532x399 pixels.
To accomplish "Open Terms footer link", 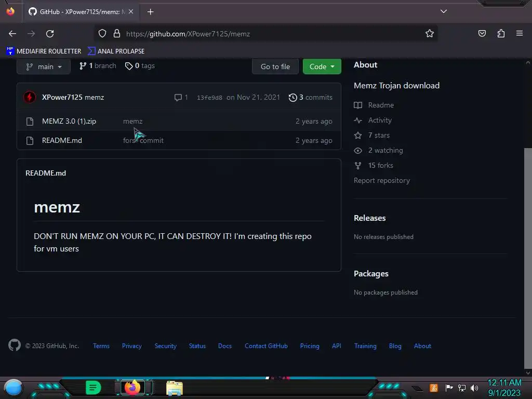I will (101, 345).
